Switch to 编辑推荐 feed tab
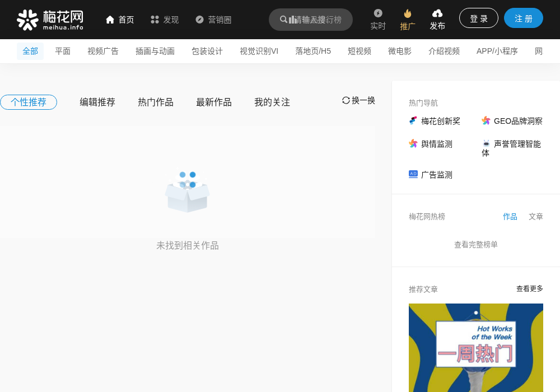 (97, 102)
